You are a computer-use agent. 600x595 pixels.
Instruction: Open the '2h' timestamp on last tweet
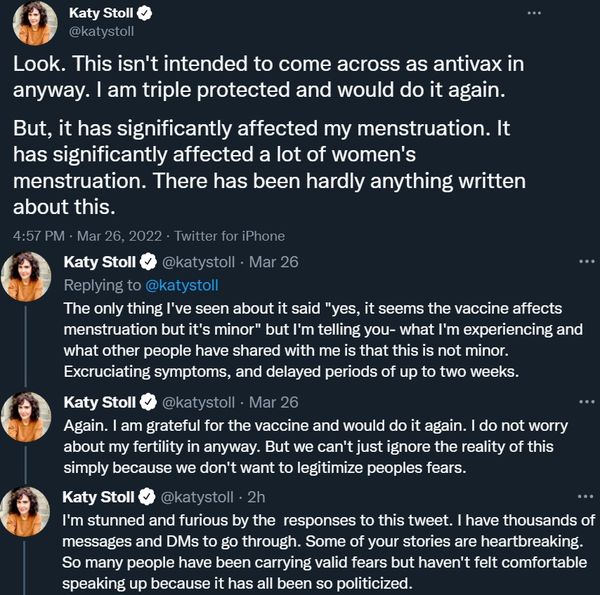[x=256, y=497]
